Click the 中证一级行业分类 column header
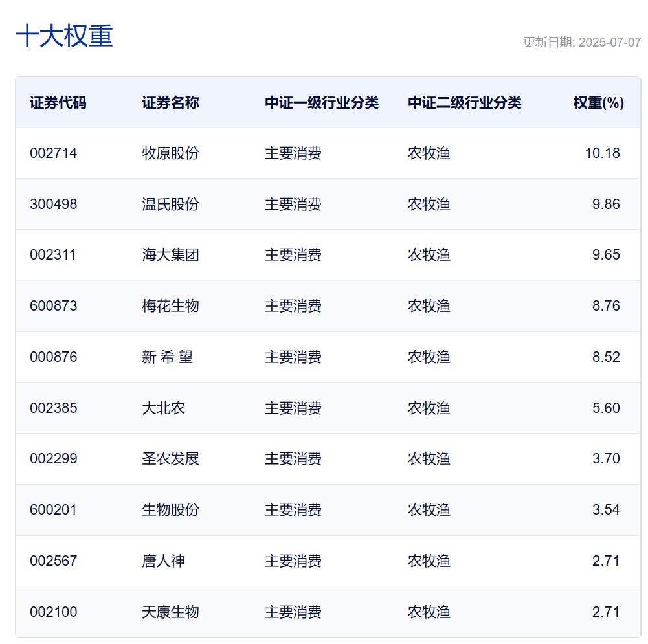This screenshot has width=648, height=644. (x=322, y=103)
